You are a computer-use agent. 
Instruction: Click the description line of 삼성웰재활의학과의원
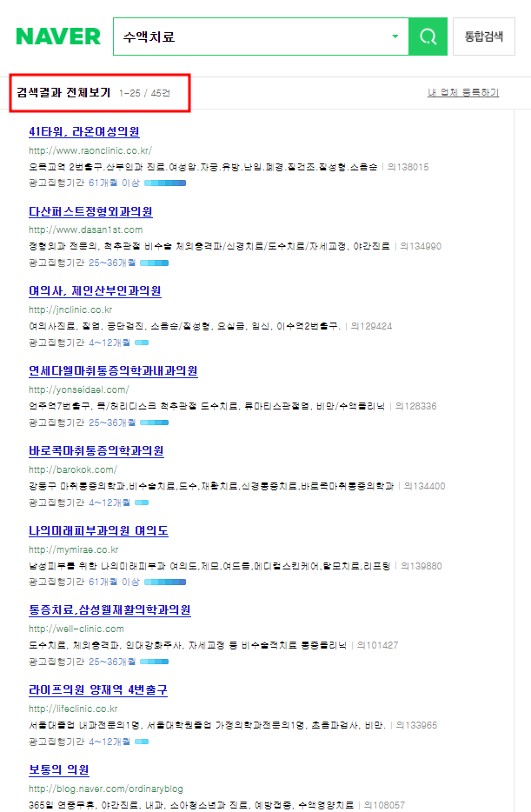coord(188,645)
